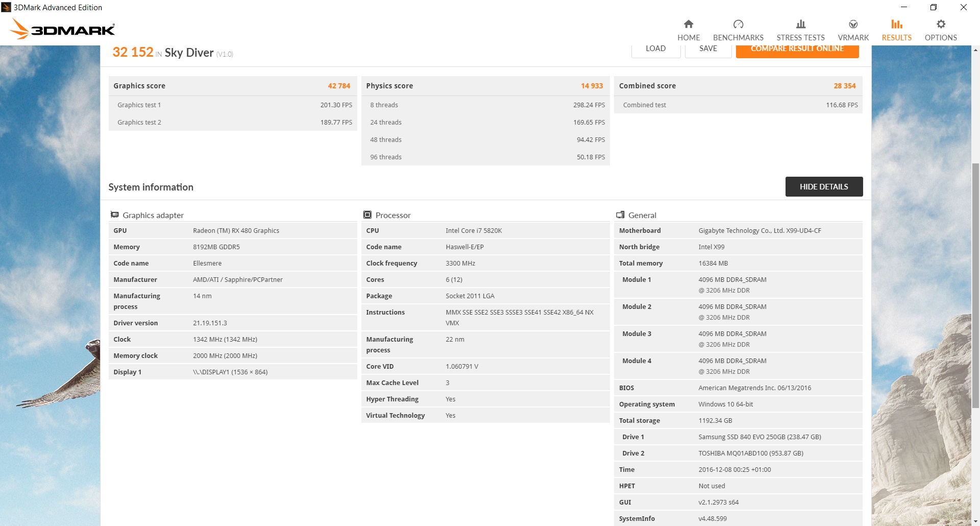
Task: Click the 96 threads result 50.18 FPS
Action: click(x=591, y=157)
